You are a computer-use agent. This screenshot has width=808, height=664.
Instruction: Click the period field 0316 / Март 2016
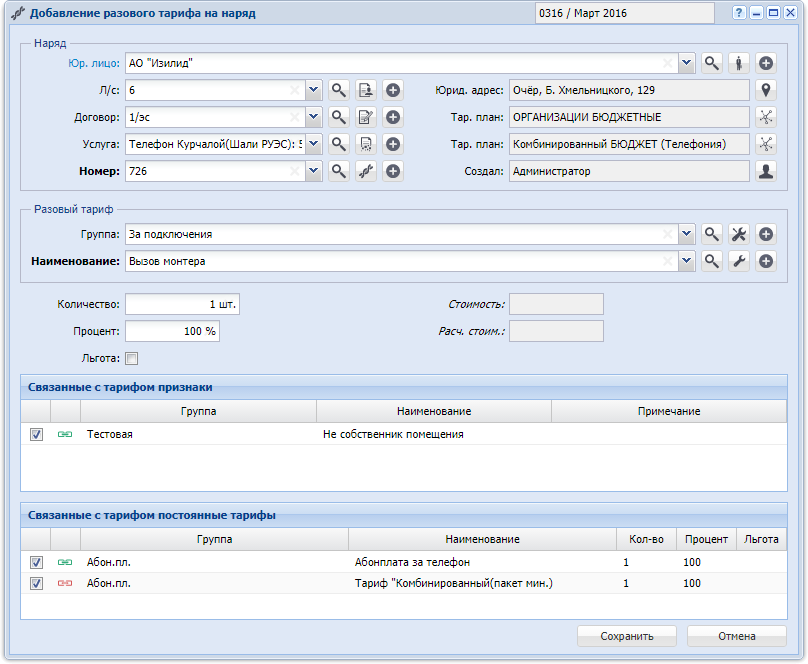click(x=625, y=13)
